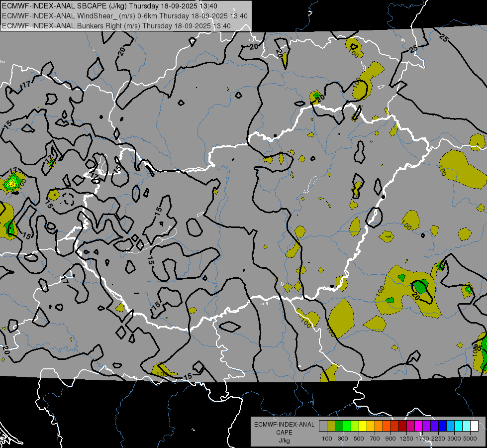Click the pure yellow legend swatch
487x448 pixels.
coord(363,426)
